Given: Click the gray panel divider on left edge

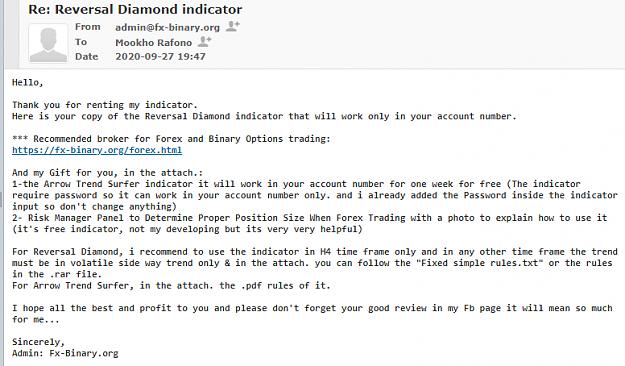Looking at the screenshot, I should point(2,183).
